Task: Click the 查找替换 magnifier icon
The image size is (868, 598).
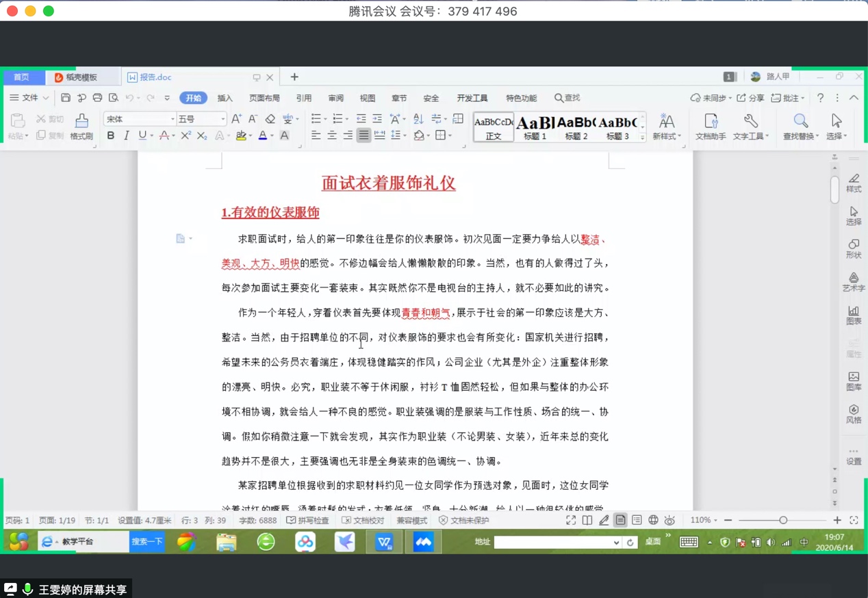Action: coord(800,122)
